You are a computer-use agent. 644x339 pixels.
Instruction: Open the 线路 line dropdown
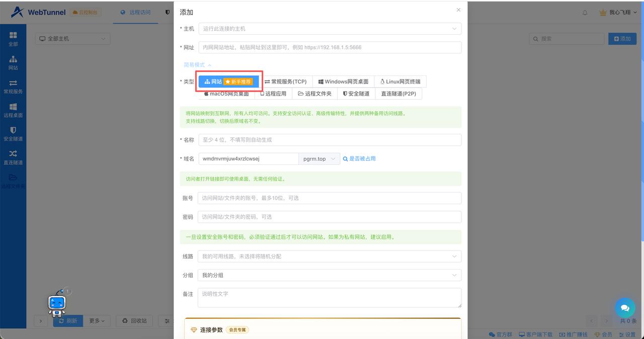330,257
